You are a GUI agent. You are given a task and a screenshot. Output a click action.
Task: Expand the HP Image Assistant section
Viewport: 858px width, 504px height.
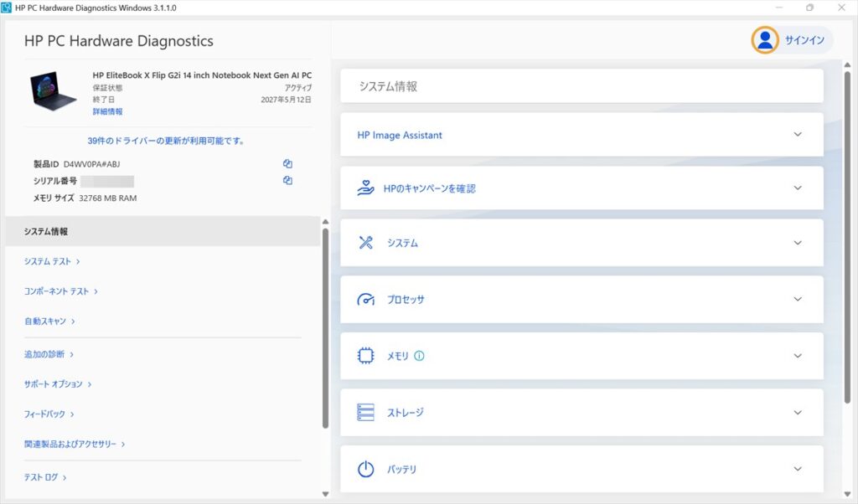[798, 135]
